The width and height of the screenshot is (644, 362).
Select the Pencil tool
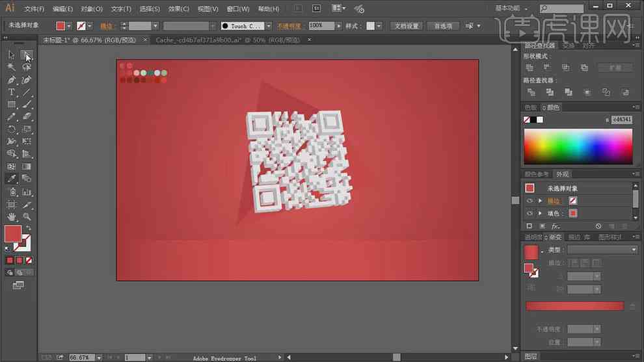click(x=11, y=117)
